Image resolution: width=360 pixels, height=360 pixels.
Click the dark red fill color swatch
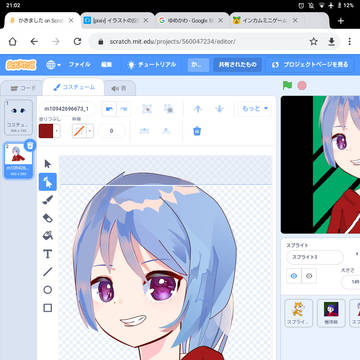click(x=46, y=131)
